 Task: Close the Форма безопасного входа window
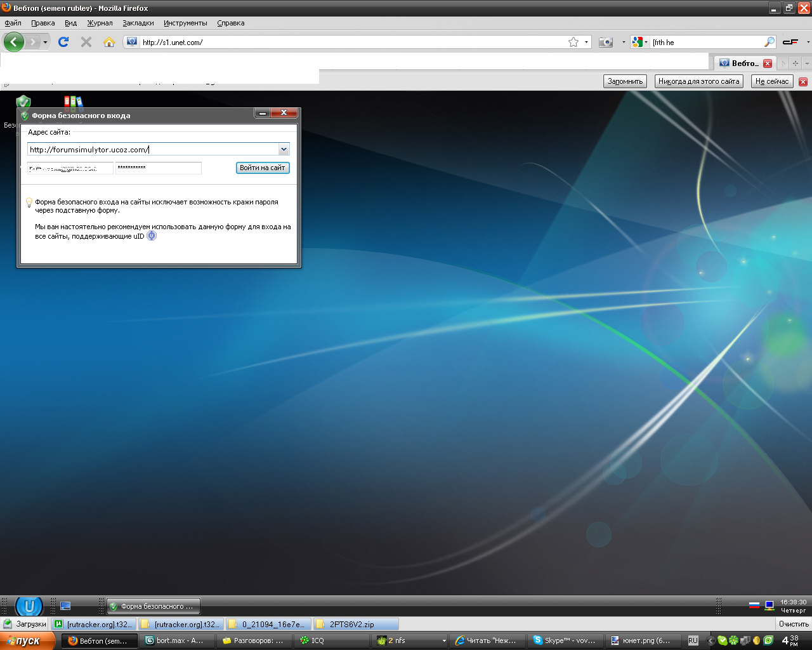pos(284,113)
